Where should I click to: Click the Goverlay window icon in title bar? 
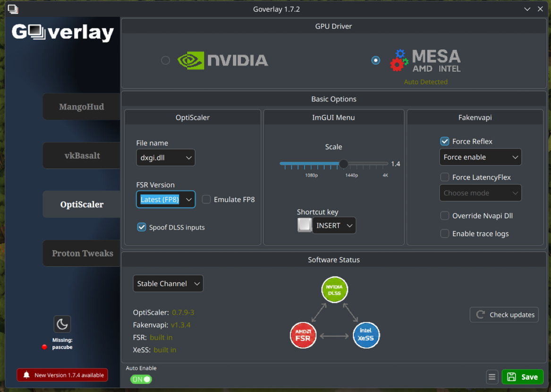[13, 9]
